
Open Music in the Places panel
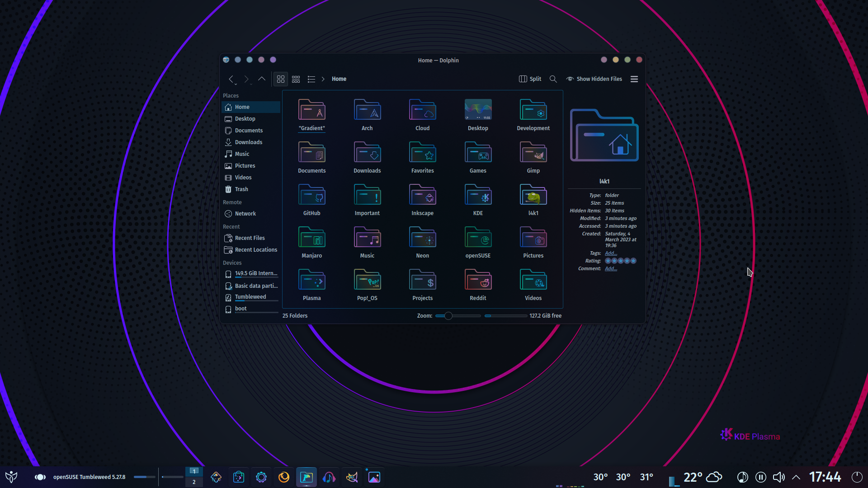[x=251, y=154]
